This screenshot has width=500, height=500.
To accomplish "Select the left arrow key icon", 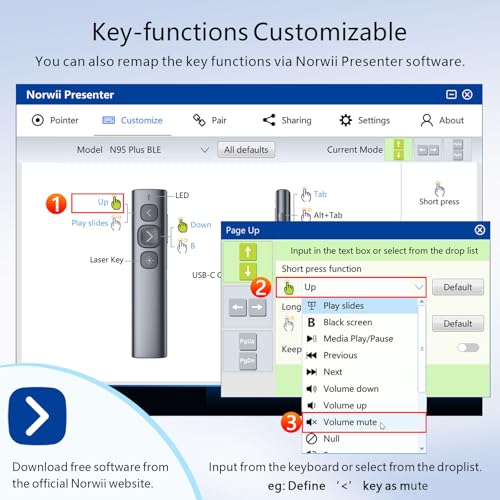I will tap(238, 307).
